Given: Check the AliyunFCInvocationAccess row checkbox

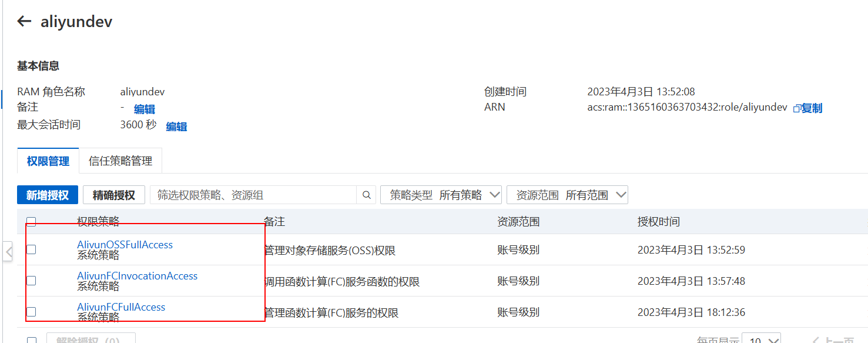Looking at the screenshot, I should click(x=31, y=281).
